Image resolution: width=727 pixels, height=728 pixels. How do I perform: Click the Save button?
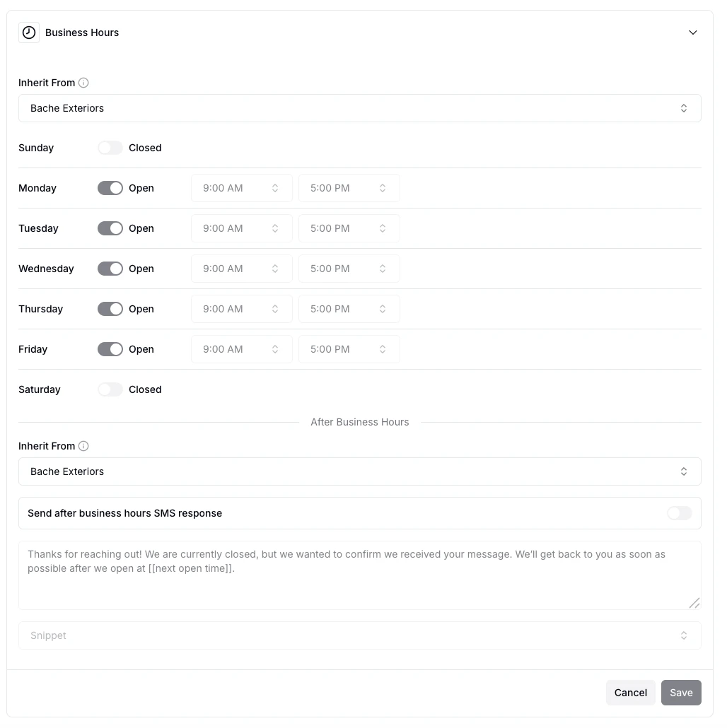[681, 693]
